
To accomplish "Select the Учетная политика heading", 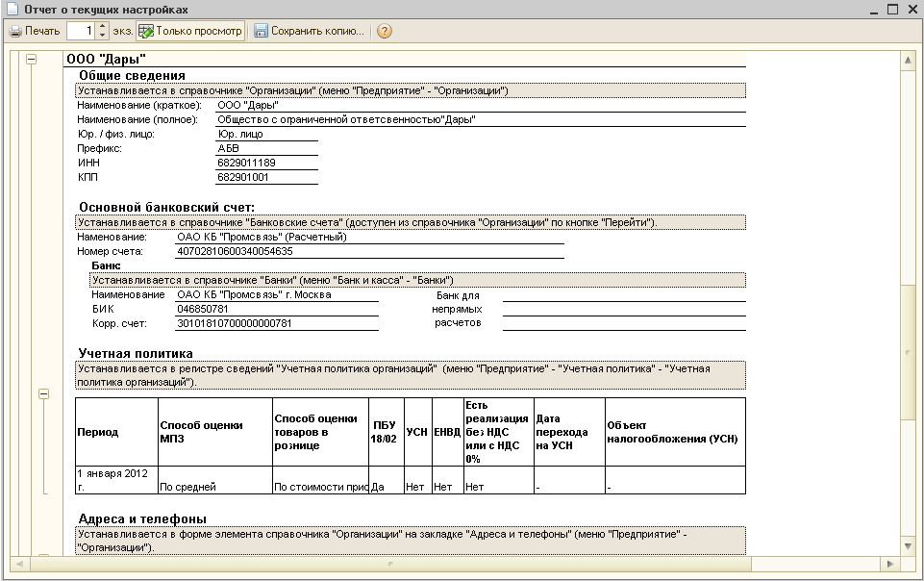I will (136, 354).
